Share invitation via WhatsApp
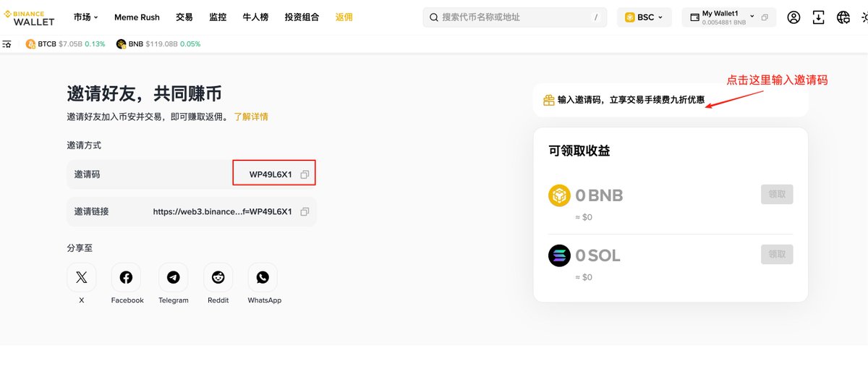868x372 pixels. pos(263,277)
